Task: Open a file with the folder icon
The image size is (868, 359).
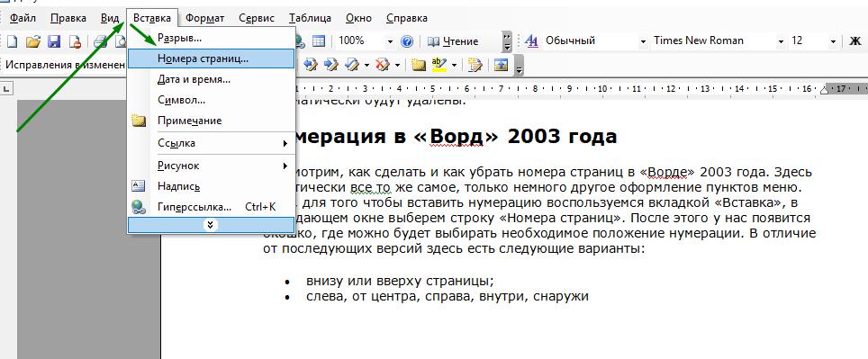Action: [33, 41]
